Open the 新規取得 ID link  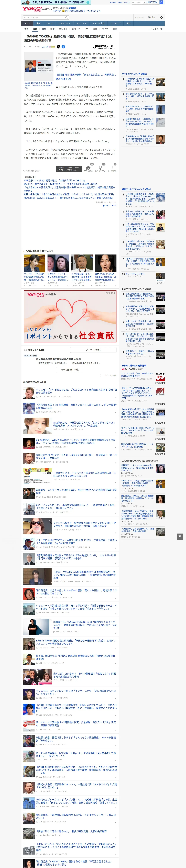pyautogui.click(x=72, y=8)
